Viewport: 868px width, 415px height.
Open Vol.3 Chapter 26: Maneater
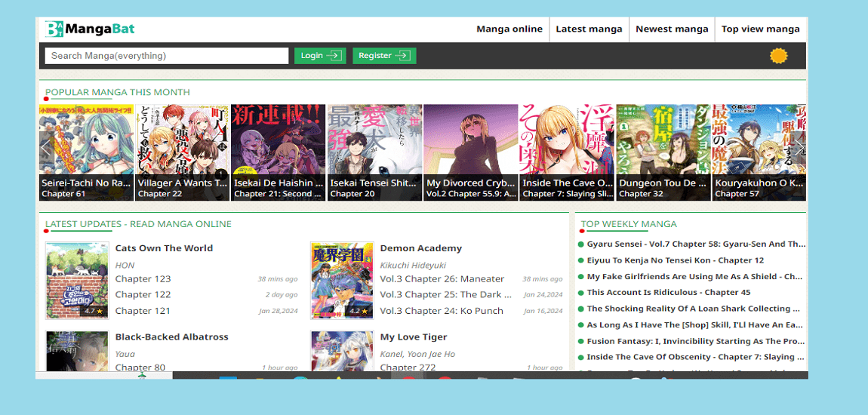[x=442, y=279]
